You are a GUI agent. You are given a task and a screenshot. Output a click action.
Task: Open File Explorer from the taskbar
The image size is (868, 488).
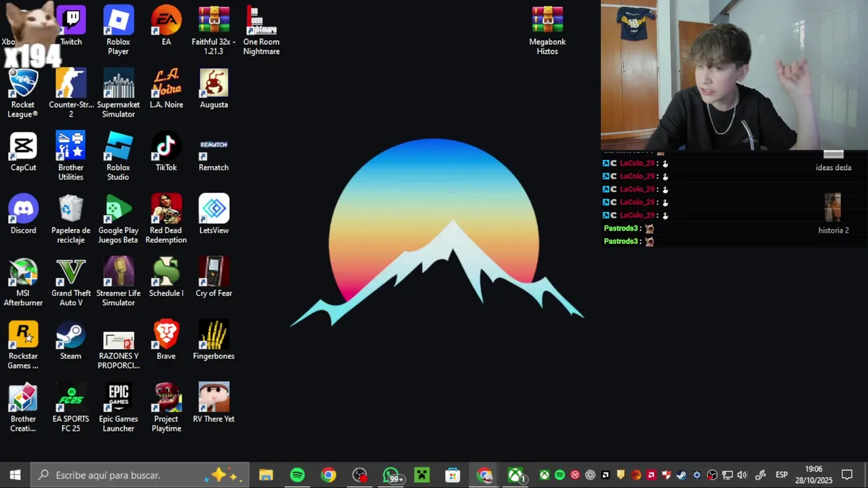pyautogui.click(x=266, y=475)
